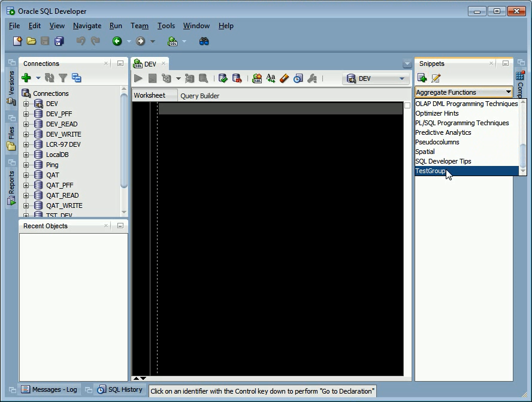
Task: Expand the DEV_PFF connection node
Action: (26, 114)
